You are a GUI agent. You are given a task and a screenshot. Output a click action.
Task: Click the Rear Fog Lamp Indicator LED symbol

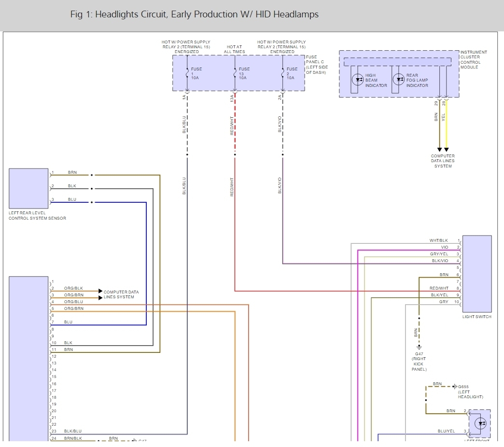(399, 79)
